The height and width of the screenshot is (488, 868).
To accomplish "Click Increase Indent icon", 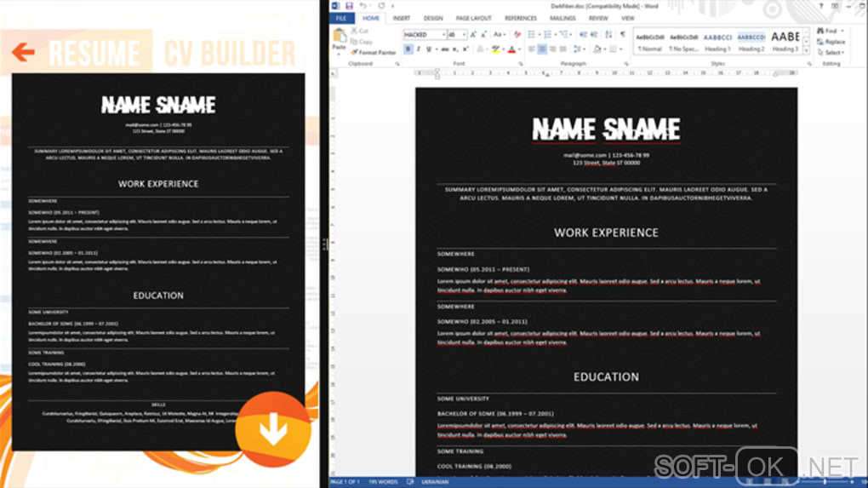I will pos(594,34).
